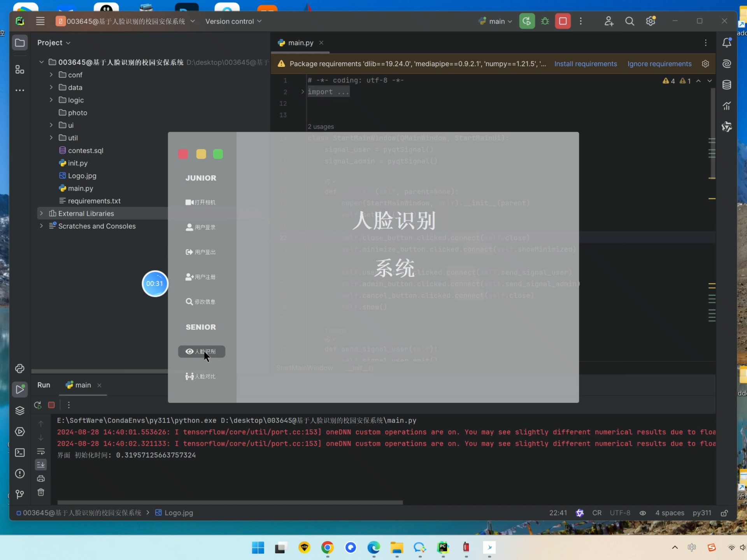This screenshot has height=560, width=747.
Task: Click the Run console horizontal scrollbar
Action: pos(230,502)
